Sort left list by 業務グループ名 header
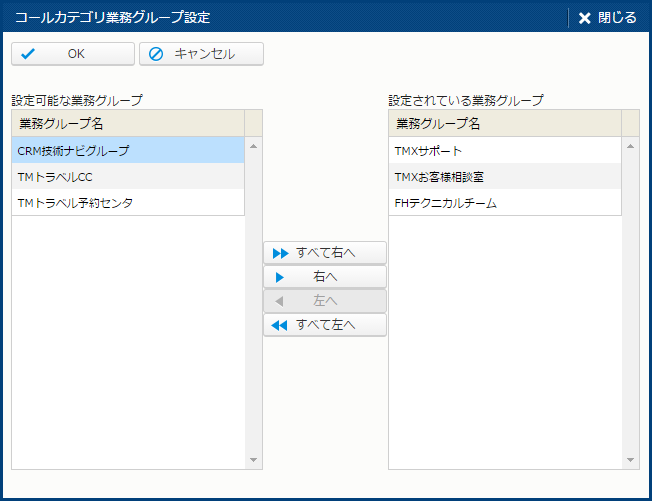 (128, 124)
